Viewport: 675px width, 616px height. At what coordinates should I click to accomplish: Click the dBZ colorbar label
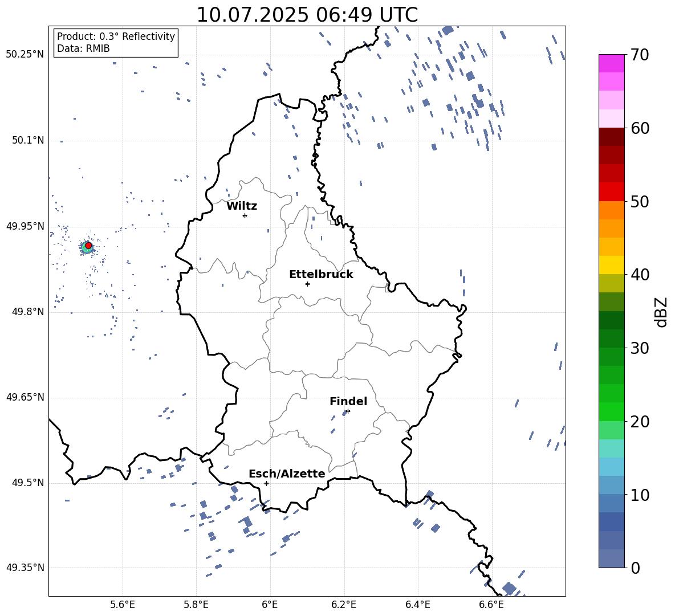coord(661,312)
